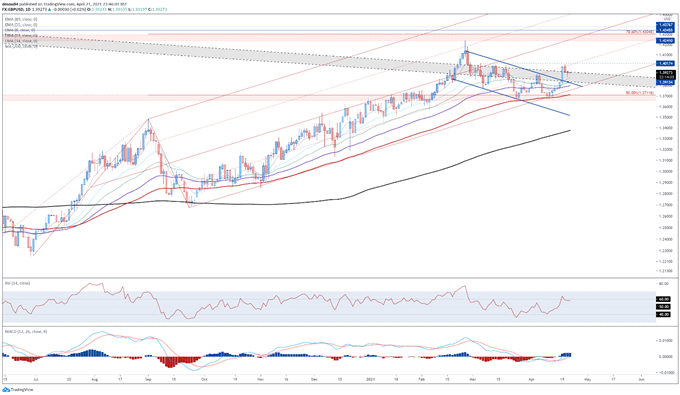This screenshot has height=395, width=680.
Task: Click the MACD 0.01000 axis value
Action: (x=666, y=341)
